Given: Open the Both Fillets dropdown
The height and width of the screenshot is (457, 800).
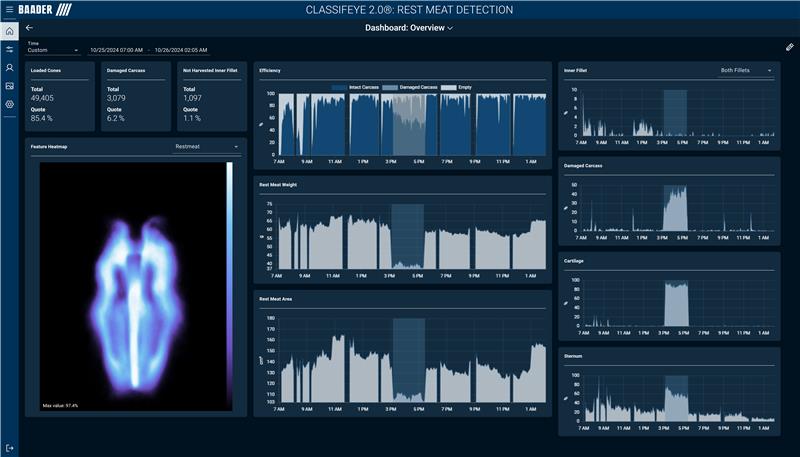Looking at the screenshot, I should point(746,71).
